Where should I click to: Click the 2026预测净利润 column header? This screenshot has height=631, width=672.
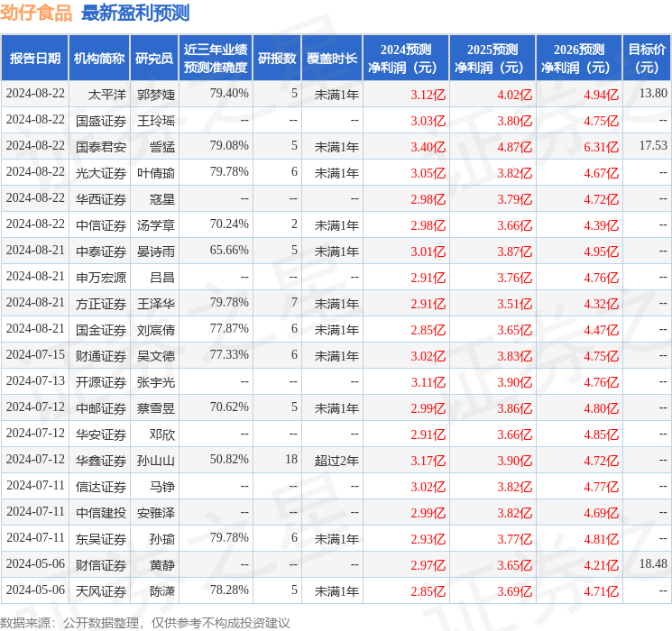pyautogui.click(x=579, y=58)
